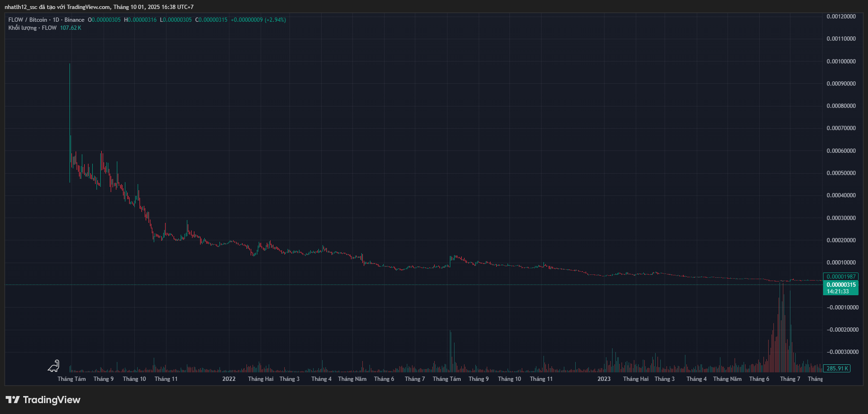The width and height of the screenshot is (868, 414).
Task: Click "Tháng 9" label between 2022 and 2023
Action: [479, 379]
